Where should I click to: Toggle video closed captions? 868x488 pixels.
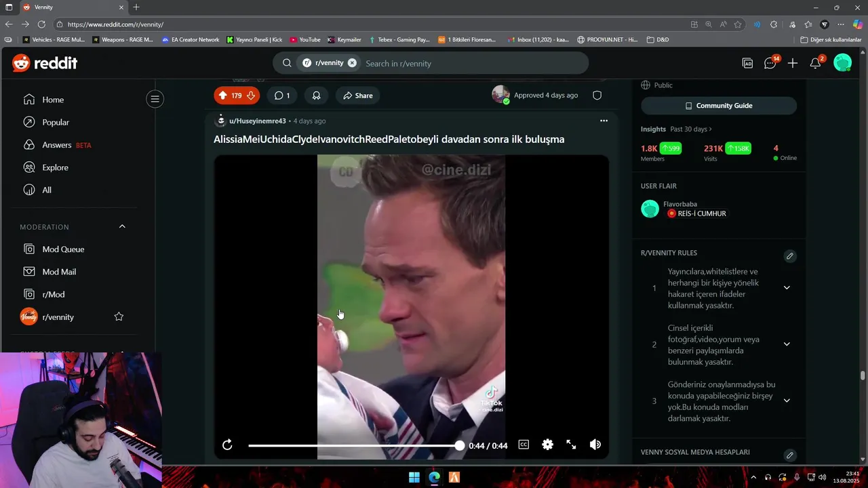(x=524, y=445)
